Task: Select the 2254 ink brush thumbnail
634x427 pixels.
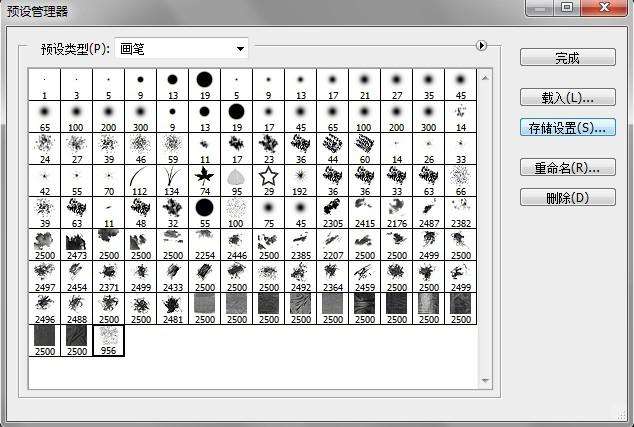Action: pos(205,244)
